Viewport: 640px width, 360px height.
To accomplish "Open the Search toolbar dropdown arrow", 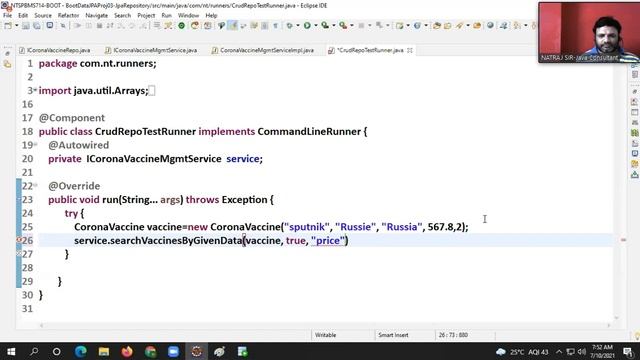I will pos(468,26).
